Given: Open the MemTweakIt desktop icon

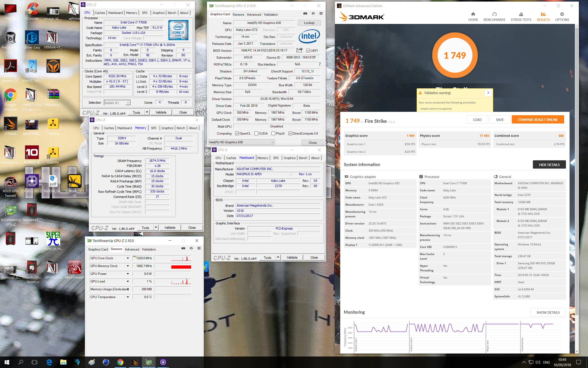Looking at the screenshot, I should click(x=75, y=270).
